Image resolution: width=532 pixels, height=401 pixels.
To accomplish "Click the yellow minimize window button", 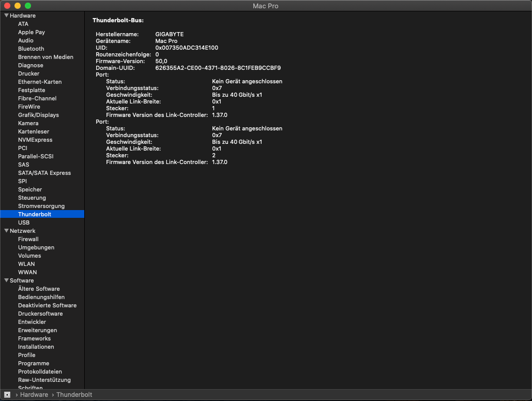I will [18, 6].
